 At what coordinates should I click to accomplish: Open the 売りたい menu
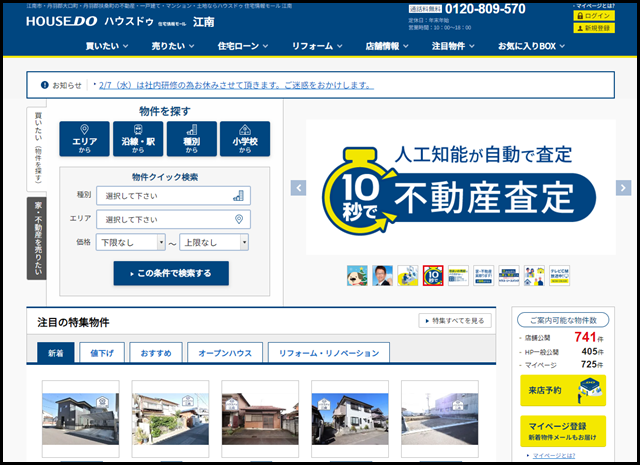coord(173,46)
